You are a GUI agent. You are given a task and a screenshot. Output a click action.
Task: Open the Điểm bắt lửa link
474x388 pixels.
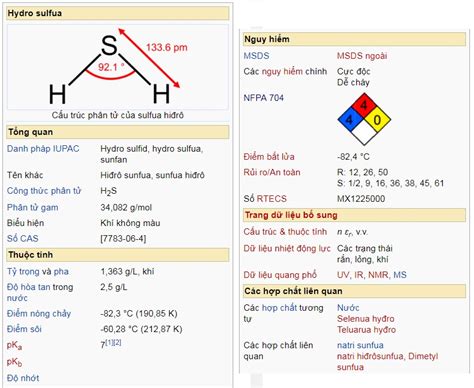[x=269, y=157]
